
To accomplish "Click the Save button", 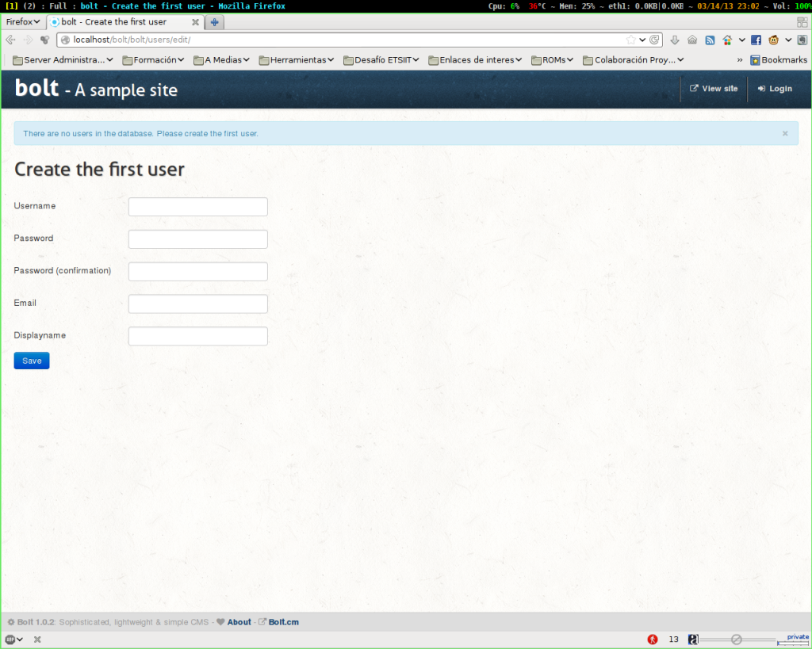I will pos(32,361).
